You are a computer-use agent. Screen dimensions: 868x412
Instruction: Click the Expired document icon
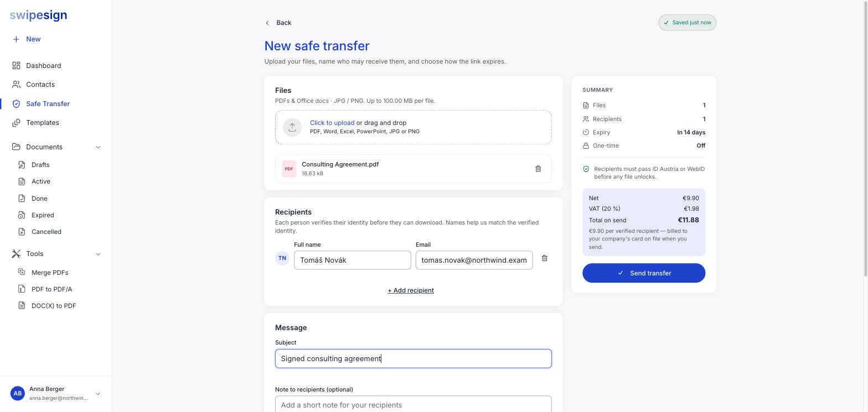coord(22,215)
